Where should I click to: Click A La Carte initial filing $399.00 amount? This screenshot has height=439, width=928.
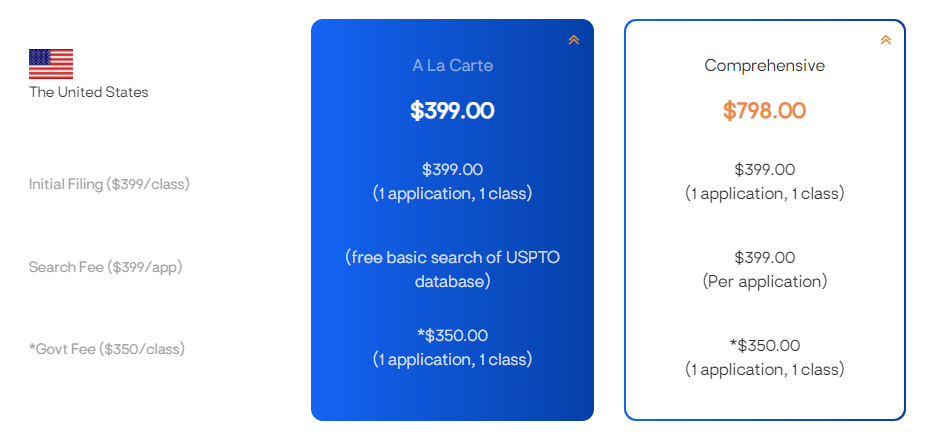point(452,170)
